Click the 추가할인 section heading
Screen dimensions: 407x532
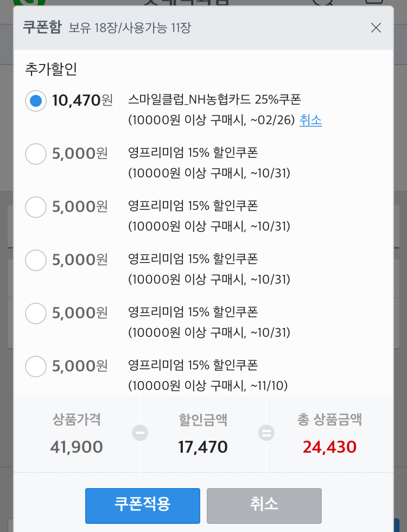(51, 69)
